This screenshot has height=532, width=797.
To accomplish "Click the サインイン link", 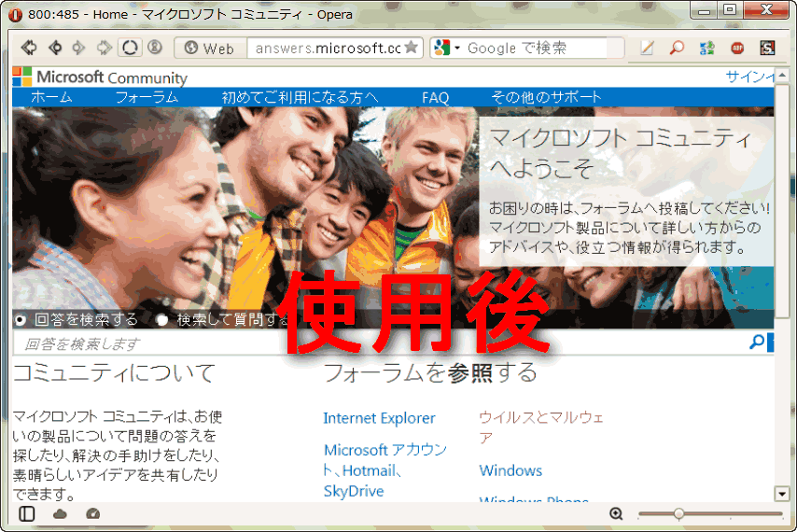I will click(749, 77).
